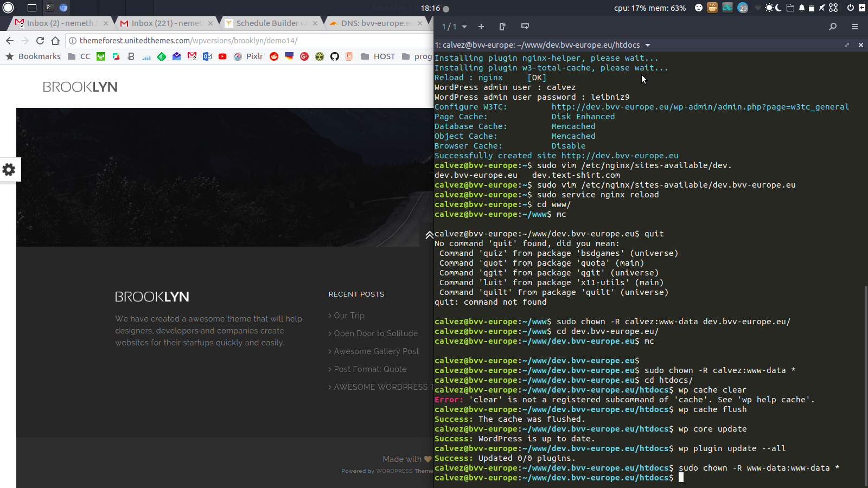Open the muted volume tray icon
This screenshot has height=488, width=868.
(x=822, y=8)
